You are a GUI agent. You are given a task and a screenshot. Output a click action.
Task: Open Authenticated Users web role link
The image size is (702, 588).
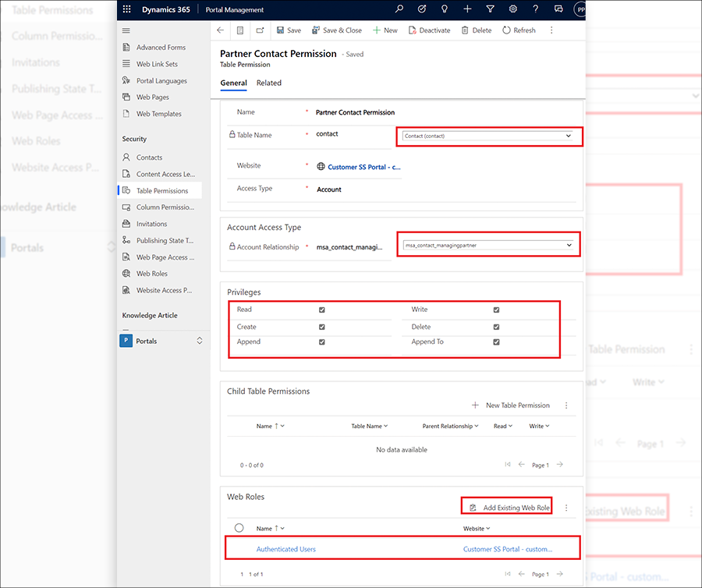(285, 549)
